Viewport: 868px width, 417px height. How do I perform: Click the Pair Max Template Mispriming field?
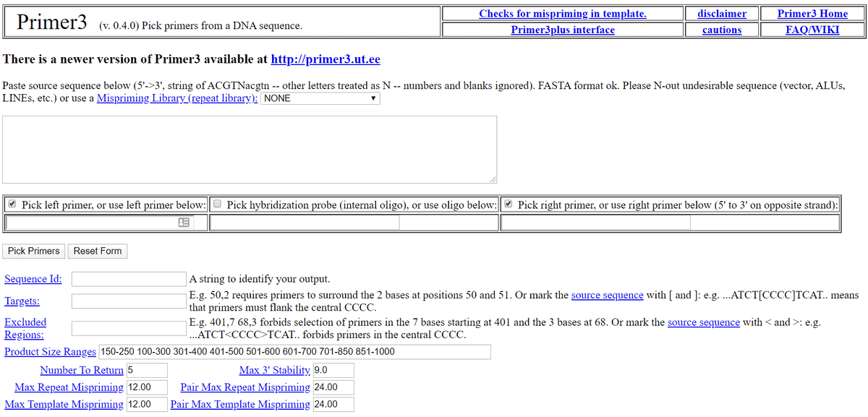click(333, 405)
